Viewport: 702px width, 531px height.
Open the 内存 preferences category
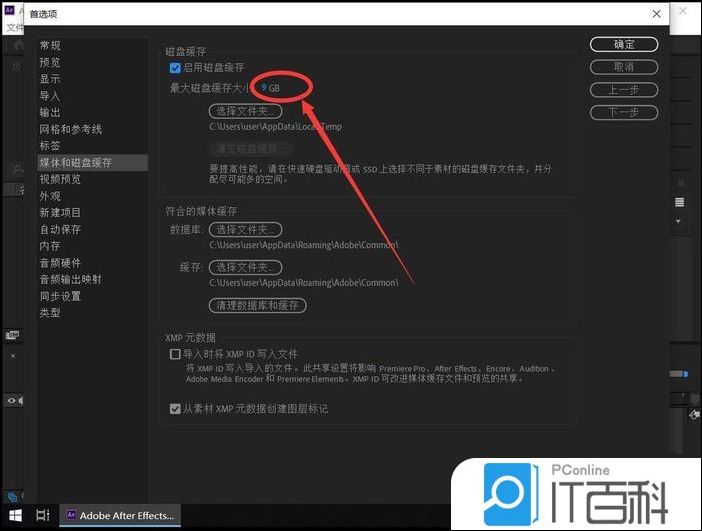point(50,246)
